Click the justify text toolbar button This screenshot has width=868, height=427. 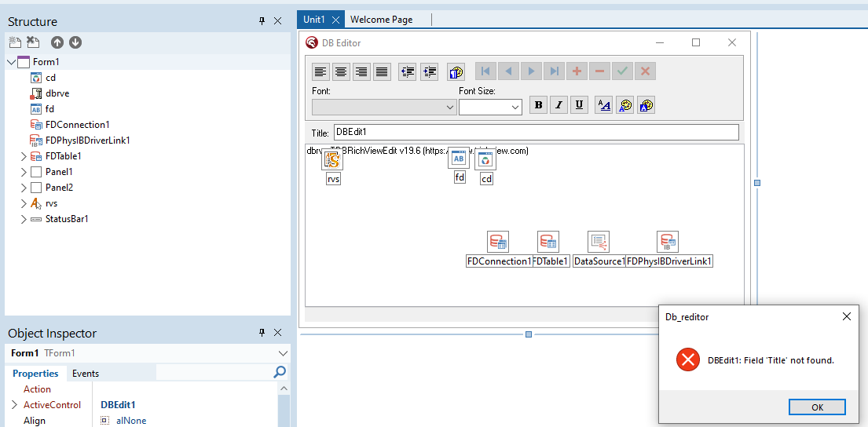click(382, 71)
